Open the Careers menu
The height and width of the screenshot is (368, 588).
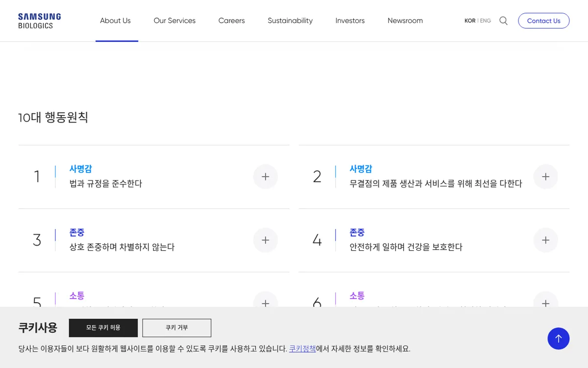point(231,21)
